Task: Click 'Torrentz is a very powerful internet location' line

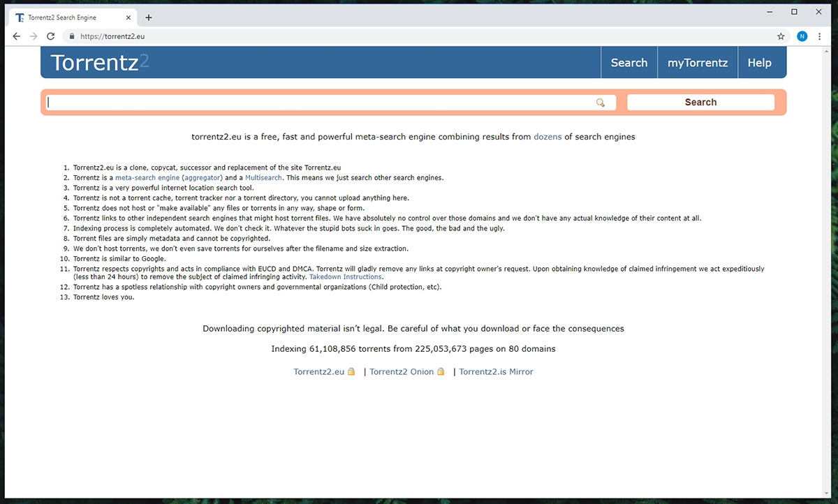Action: pos(163,188)
